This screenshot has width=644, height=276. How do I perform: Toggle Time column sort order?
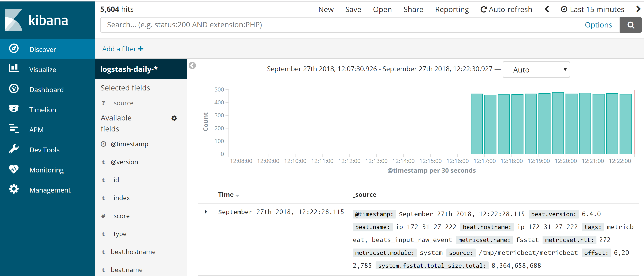[237, 195]
